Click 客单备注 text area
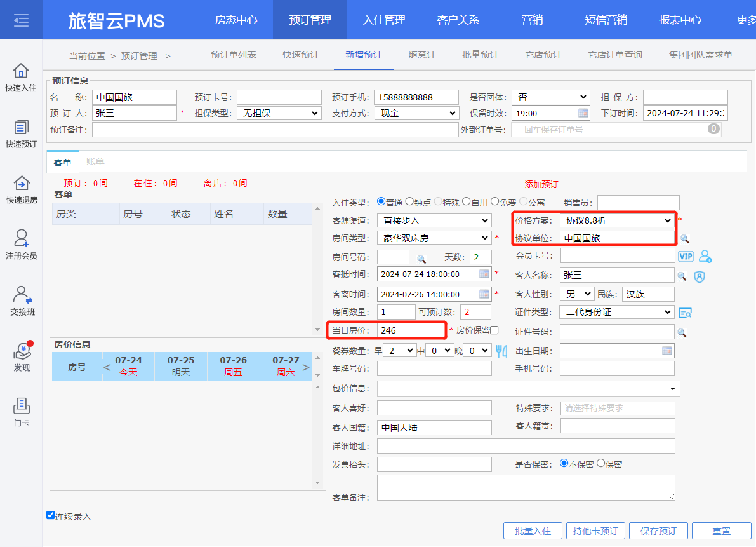 [x=526, y=488]
